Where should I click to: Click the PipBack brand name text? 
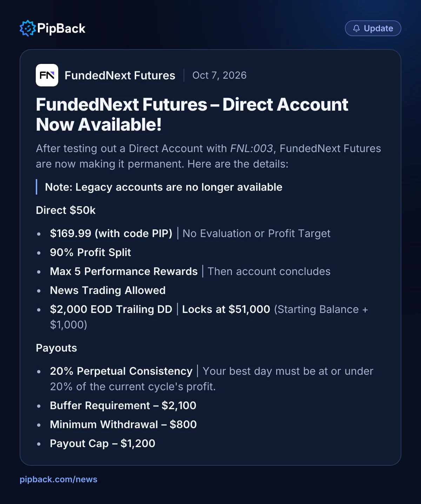tap(61, 28)
